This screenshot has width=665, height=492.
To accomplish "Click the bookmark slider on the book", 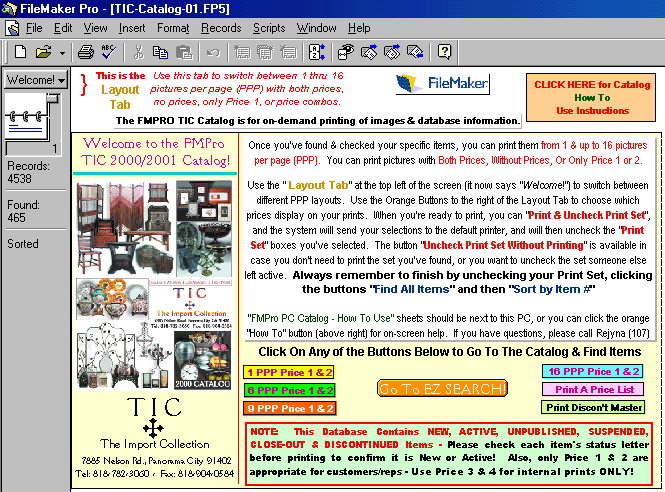I will 53,99.
